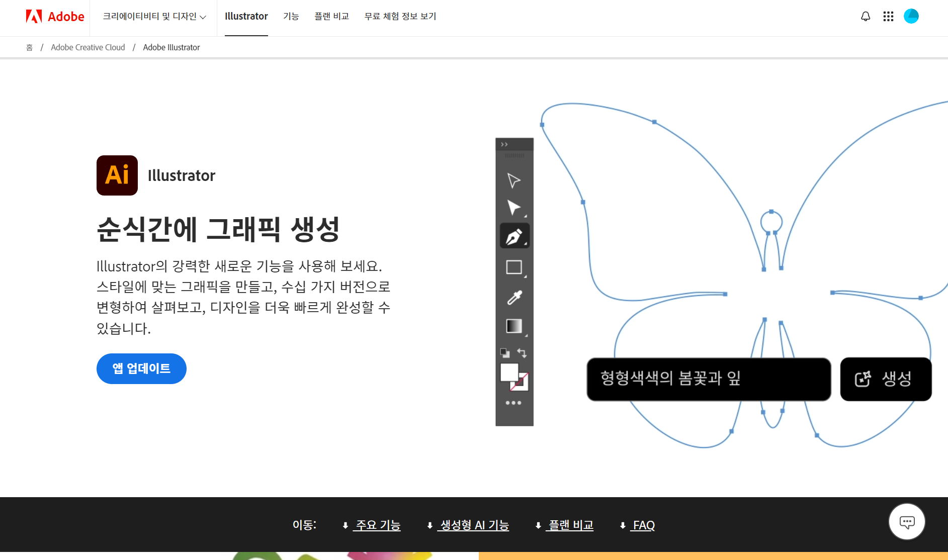This screenshot has height=560, width=948.
Task: Select the Pen tool
Action: pyautogui.click(x=514, y=236)
